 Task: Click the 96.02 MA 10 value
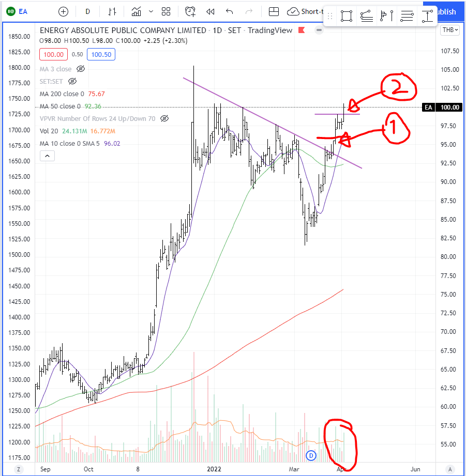pos(112,143)
